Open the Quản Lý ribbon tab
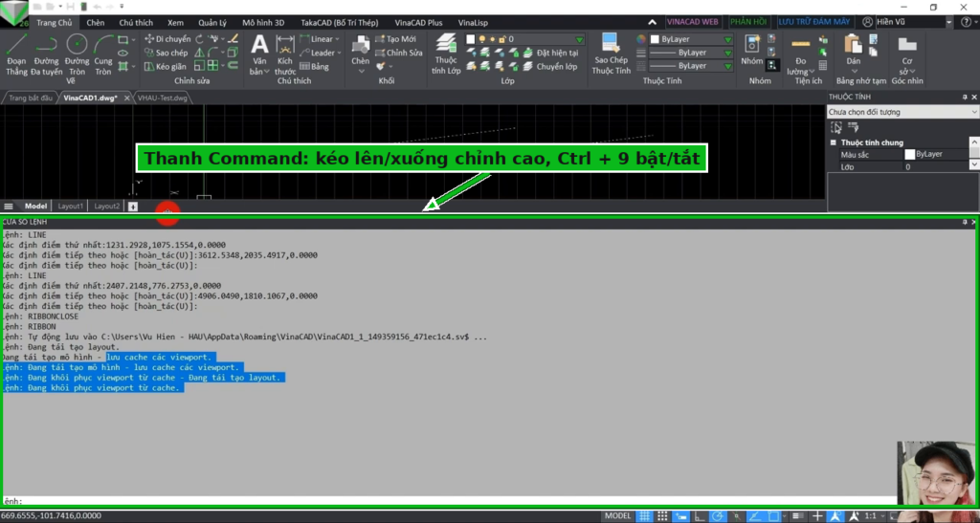The width and height of the screenshot is (980, 523). [212, 22]
